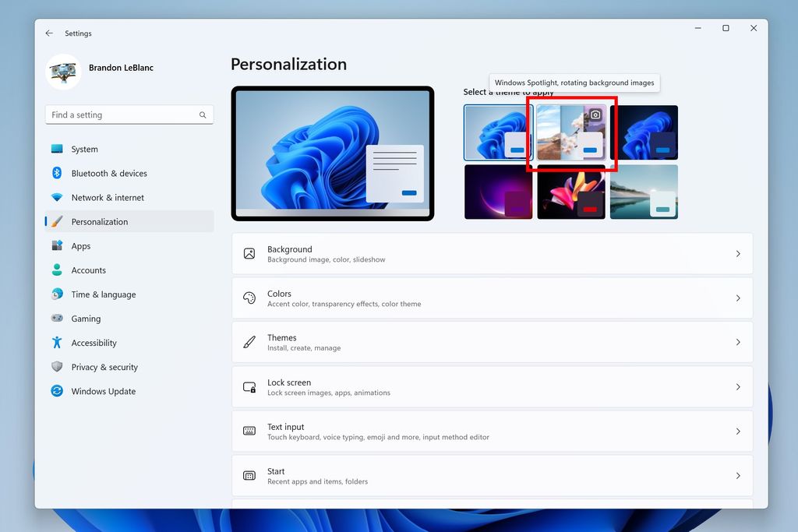This screenshot has height=532, width=798.
Task: Open the Windows Update icon
Action: tap(57, 391)
